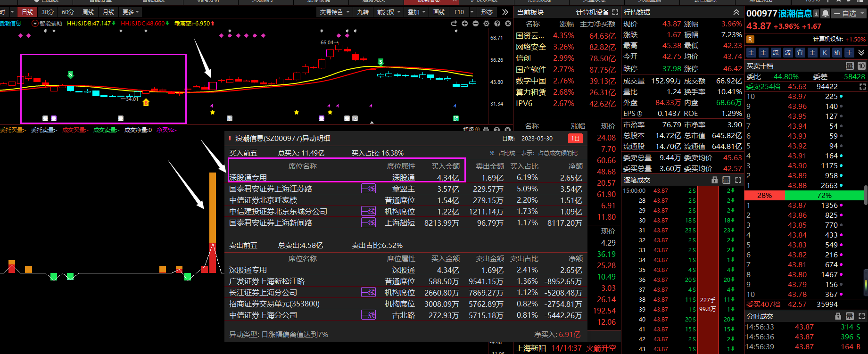Expand the shortcut tiles row chevron
Viewport: 868px width, 354px height.
pyautogui.click(x=861, y=53)
